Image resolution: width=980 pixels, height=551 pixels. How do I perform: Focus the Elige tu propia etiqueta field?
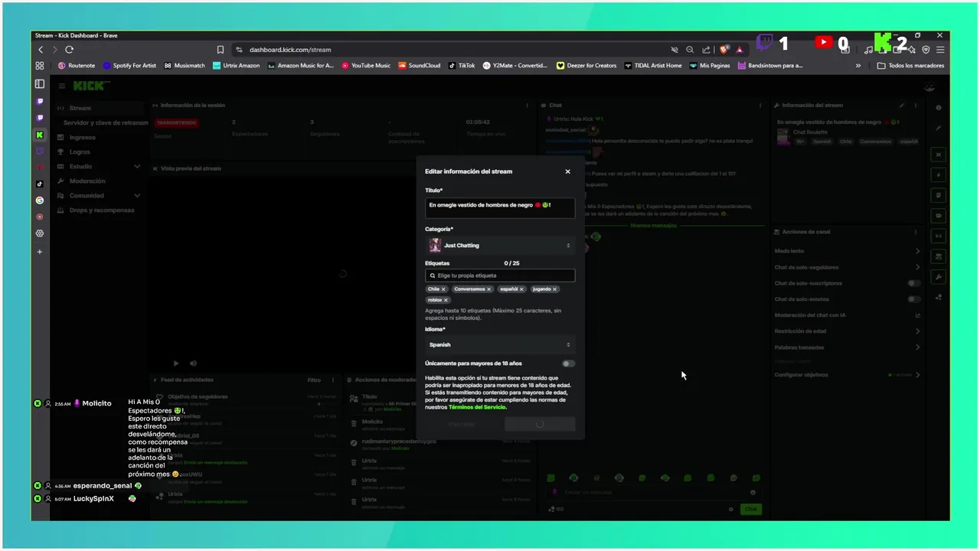click(500, 275)
